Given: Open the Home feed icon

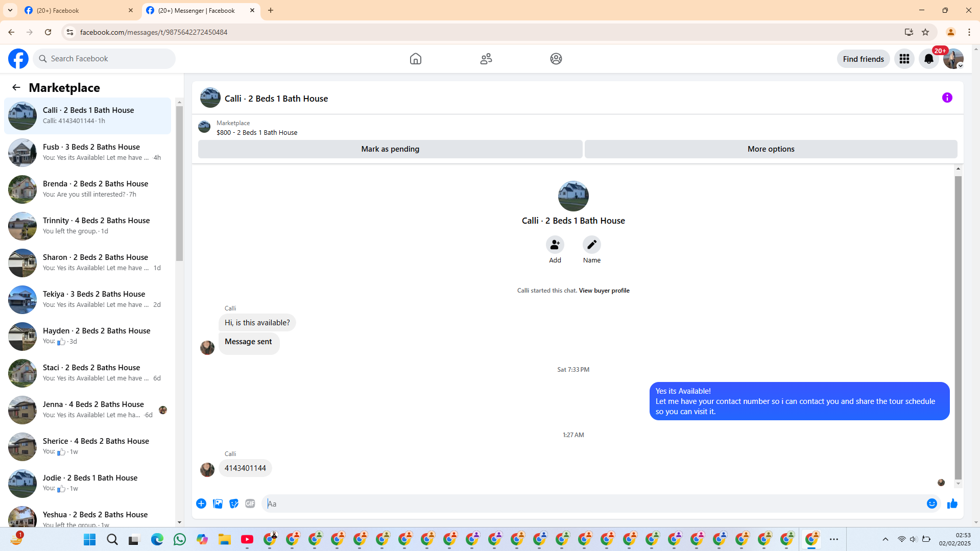Looking at the screenshot, I should (416, 59).
